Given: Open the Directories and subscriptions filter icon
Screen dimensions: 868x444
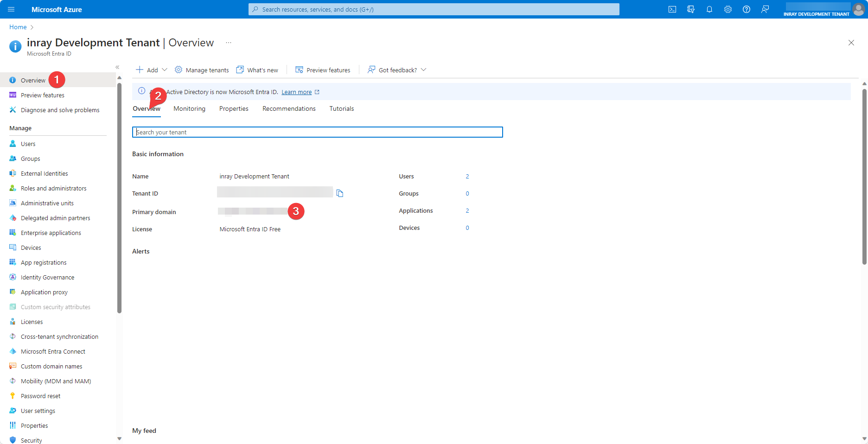Looking at the screenshot, I should [691, 9].
